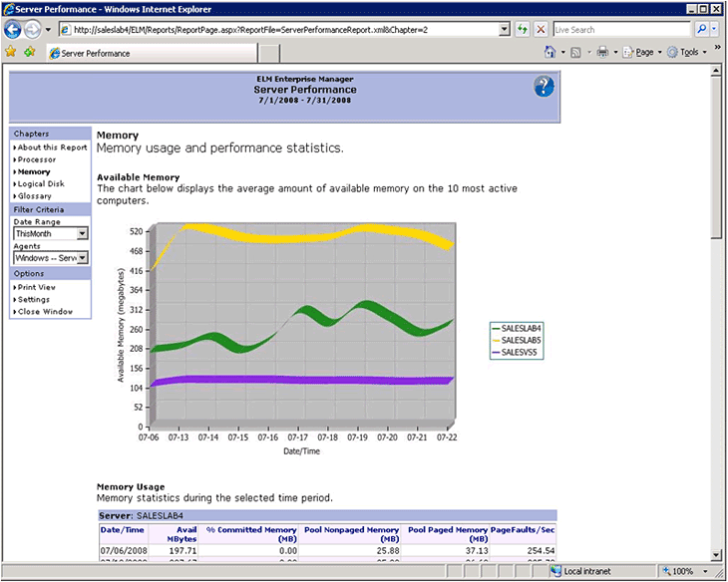Viewport: 728px width, 582px height.
Task: Expand the address bar history dropdown
Action: click(x=505, y=30)
